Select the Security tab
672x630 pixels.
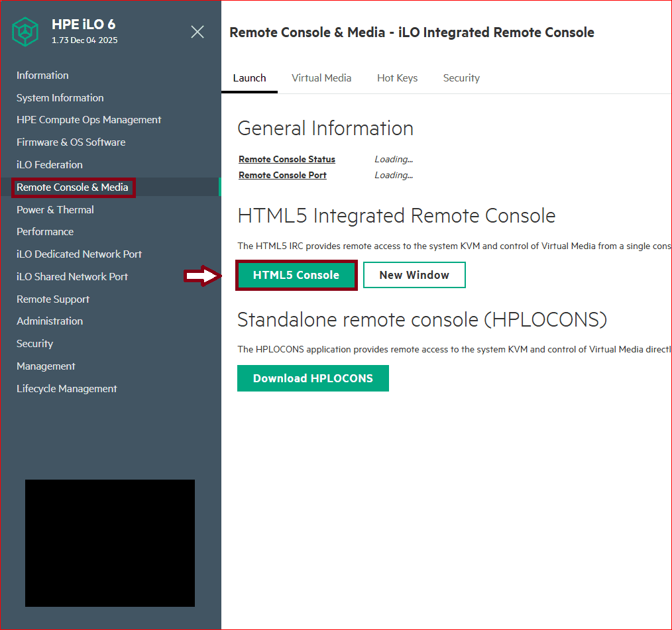pyautogui.click(x=461, y=78)
